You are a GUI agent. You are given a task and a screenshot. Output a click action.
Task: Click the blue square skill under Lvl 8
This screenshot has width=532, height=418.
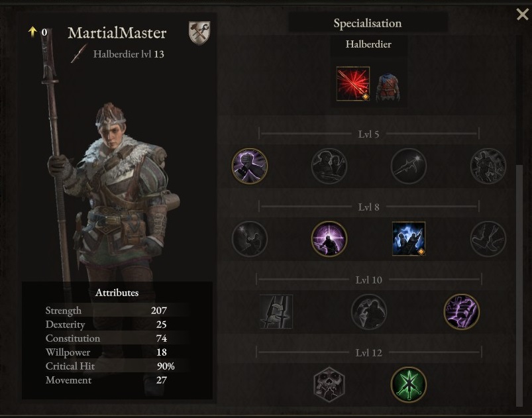(409, 238)
